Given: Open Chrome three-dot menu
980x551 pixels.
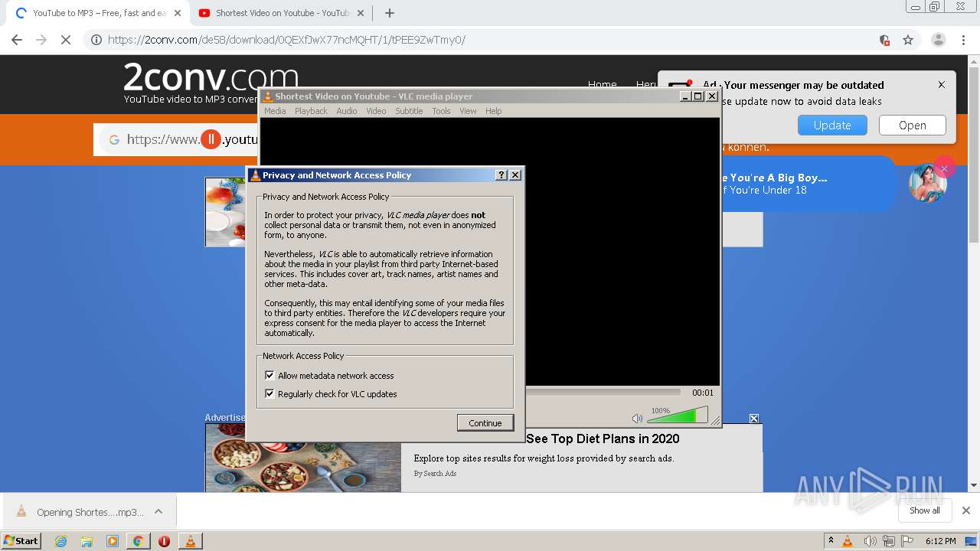Looking at the screenshot, I should 962,40.
